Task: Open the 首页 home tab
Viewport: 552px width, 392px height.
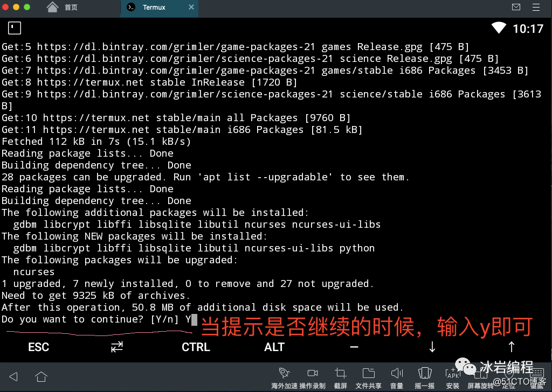Action: [63, 7]
